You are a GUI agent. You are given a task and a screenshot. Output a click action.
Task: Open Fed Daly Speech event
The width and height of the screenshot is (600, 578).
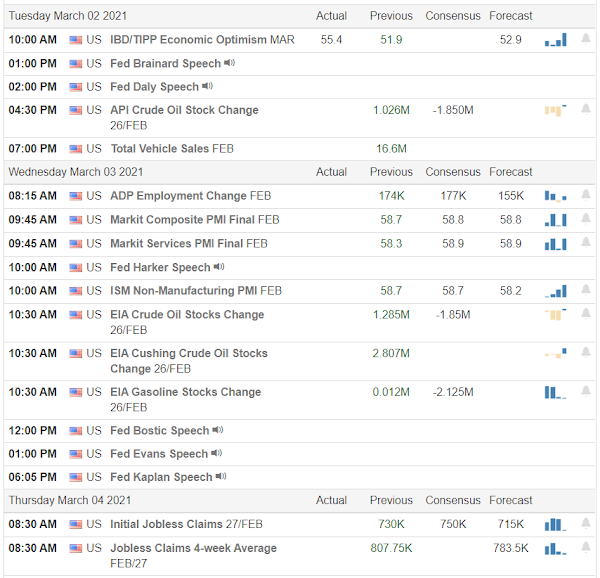154,87
